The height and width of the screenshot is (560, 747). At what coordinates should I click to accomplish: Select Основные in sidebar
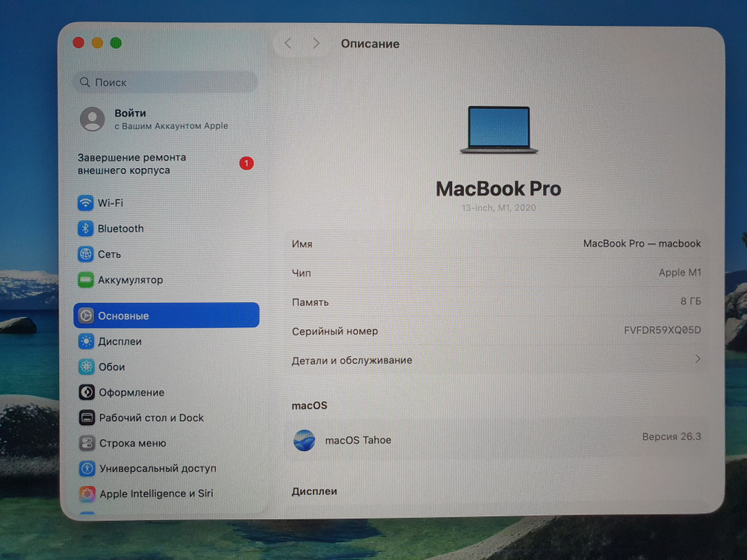click(167, 315)
